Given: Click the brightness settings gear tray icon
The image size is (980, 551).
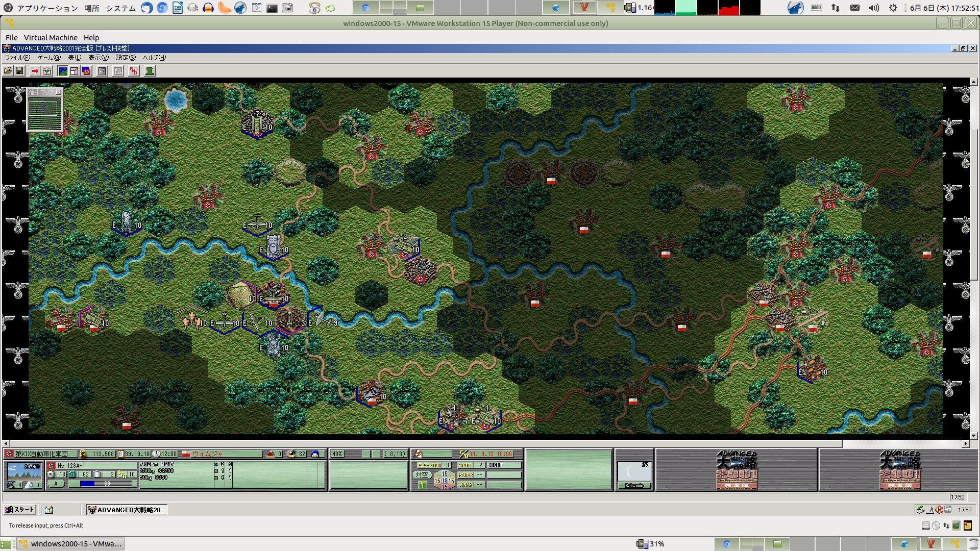Looking at the screenshot, I should coord(893,8).
